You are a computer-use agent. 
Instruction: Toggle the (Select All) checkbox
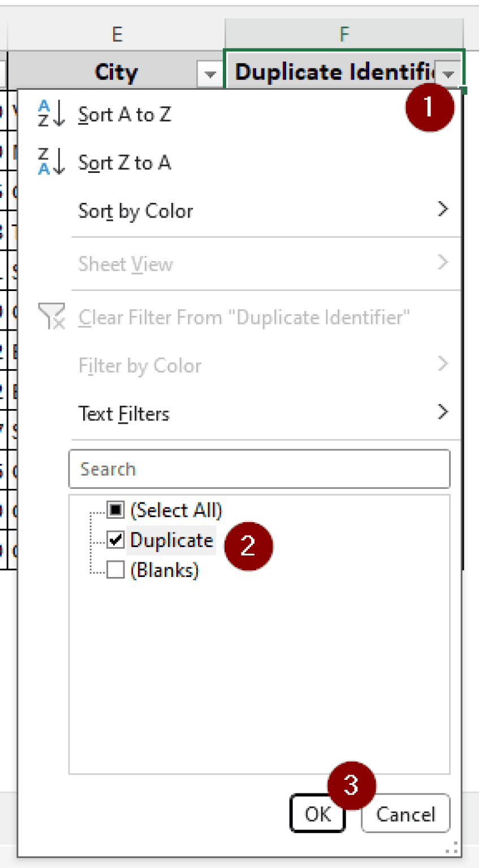coord(115,510)
